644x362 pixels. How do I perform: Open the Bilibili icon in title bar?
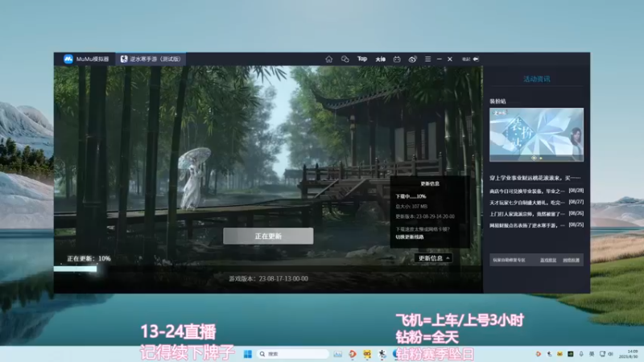397,59
